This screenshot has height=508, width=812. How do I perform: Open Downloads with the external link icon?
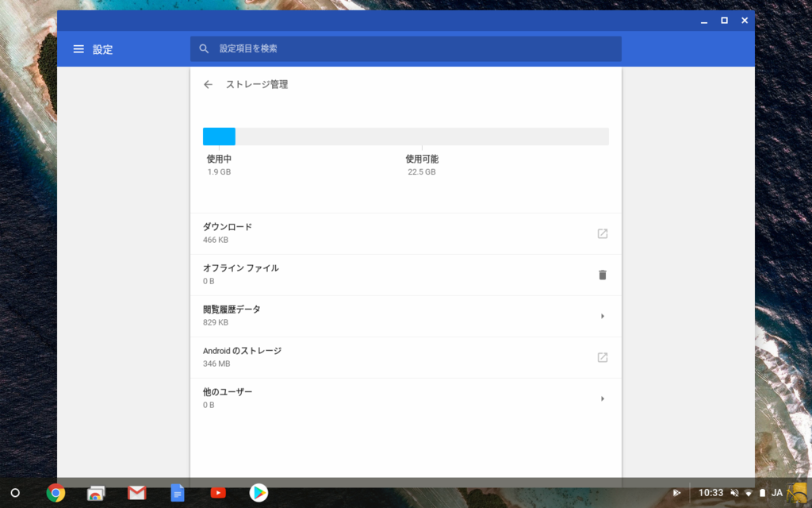[603, 233]
